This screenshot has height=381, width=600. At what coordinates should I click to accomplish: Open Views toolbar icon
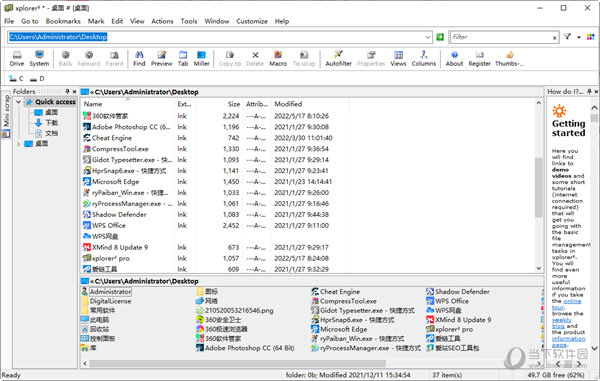(x=398, y=59)
